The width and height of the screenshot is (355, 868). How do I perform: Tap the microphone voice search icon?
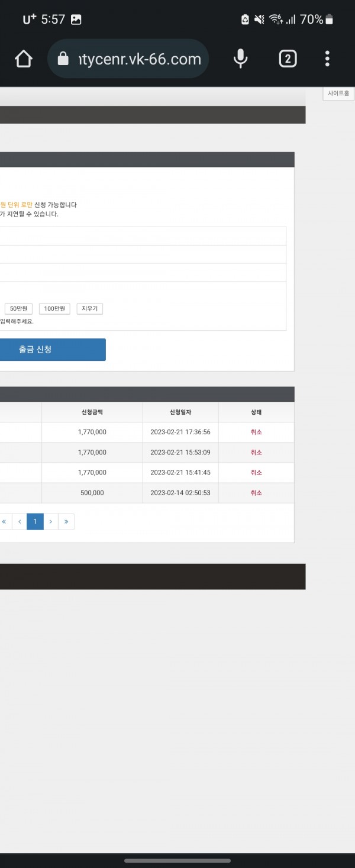pos(240,59)
